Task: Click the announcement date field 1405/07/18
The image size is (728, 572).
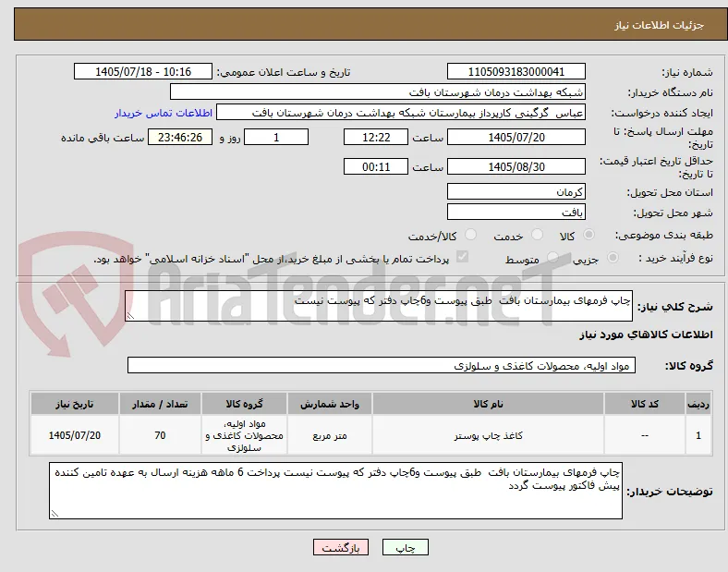Action: click(143, 71)
